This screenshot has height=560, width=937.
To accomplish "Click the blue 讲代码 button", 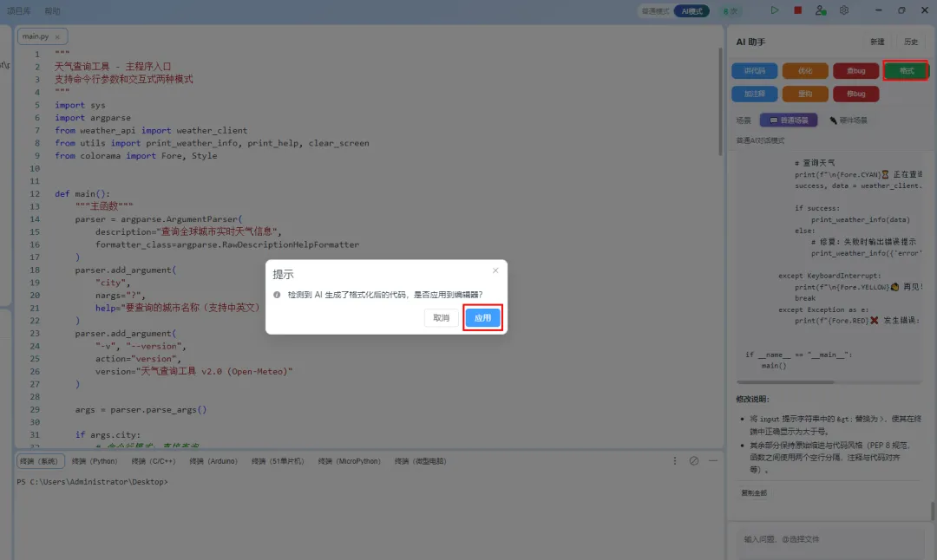I will [x=754, y=70].
